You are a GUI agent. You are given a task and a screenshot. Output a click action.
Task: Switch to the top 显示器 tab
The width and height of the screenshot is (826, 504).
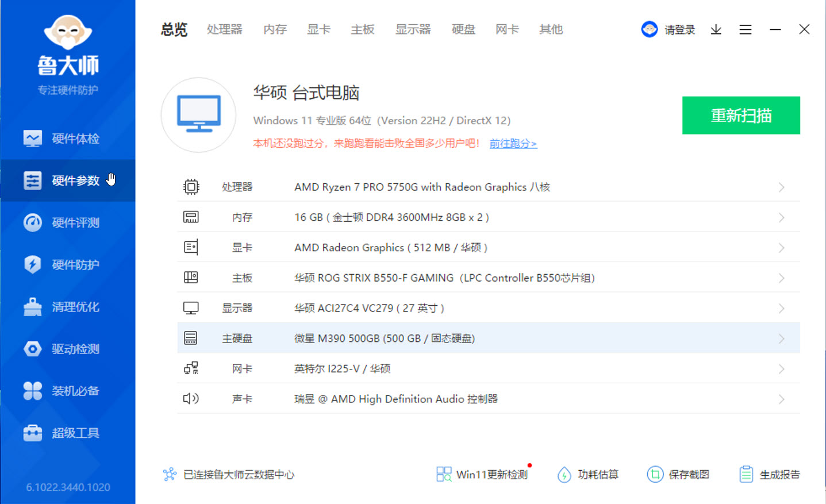pos(413,29)
